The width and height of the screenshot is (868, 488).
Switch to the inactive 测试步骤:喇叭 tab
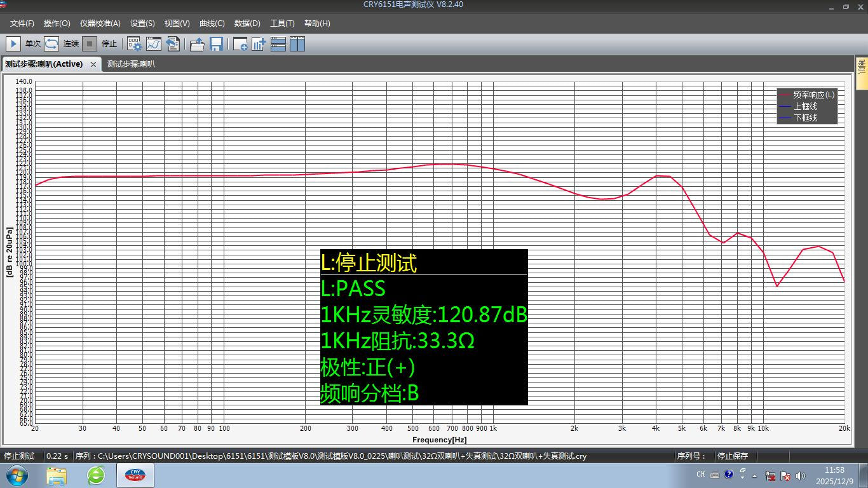coord(131,64)
